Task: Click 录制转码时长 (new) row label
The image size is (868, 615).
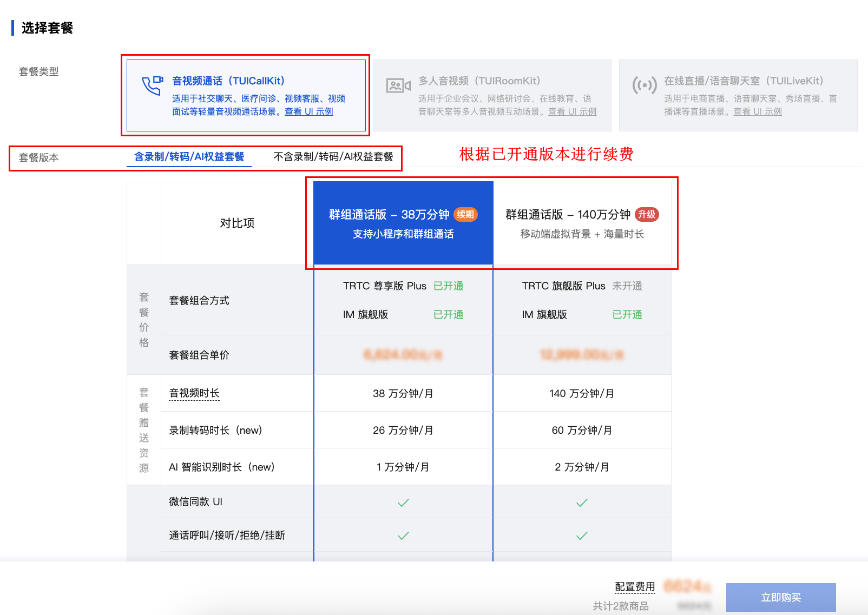Action: tap(215, 430)
